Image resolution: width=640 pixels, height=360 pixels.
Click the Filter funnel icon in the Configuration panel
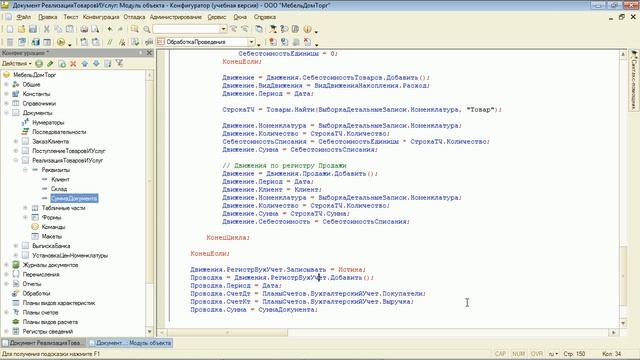click(x=119, y=64)
